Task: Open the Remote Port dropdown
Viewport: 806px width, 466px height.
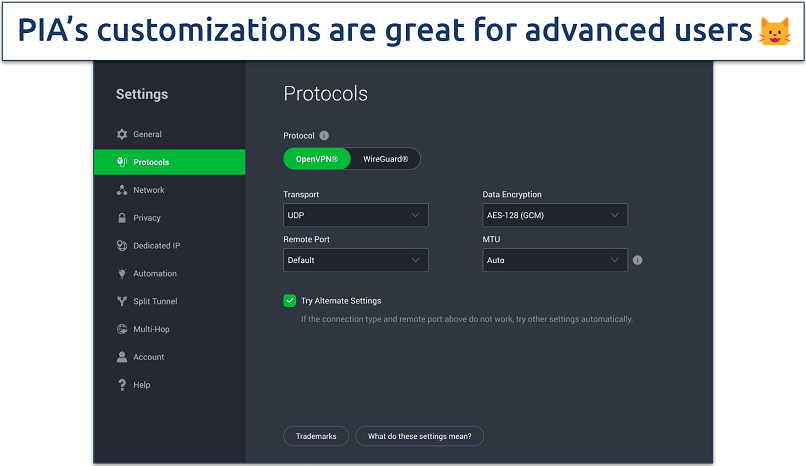Action: click(355, 260)
